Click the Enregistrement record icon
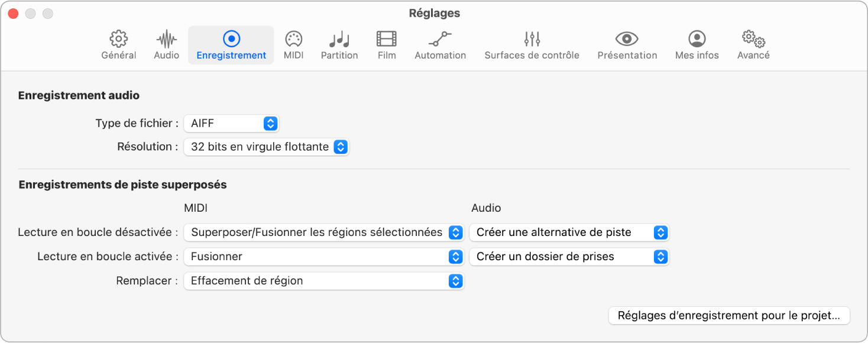 [x=231, y=40]
